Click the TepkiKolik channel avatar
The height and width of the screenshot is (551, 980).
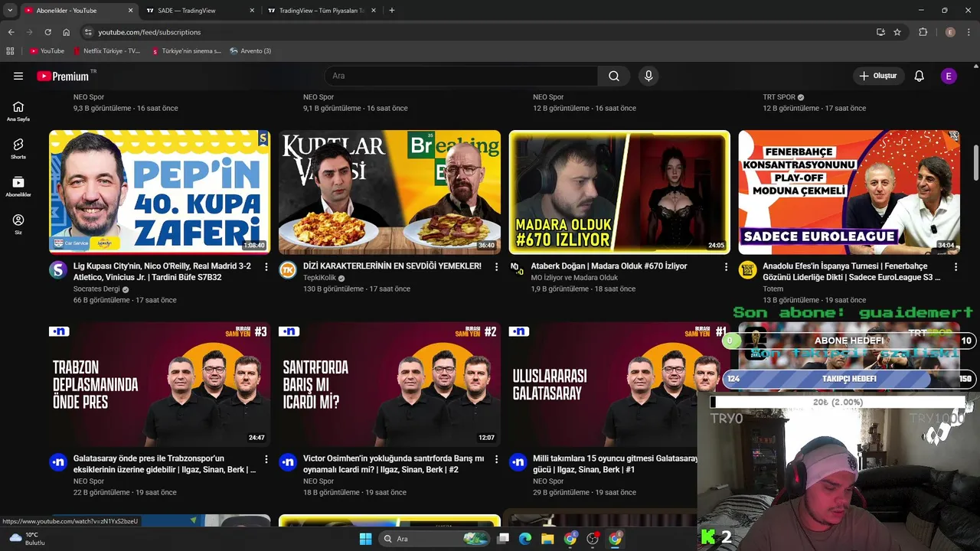[x=288, y=269]
